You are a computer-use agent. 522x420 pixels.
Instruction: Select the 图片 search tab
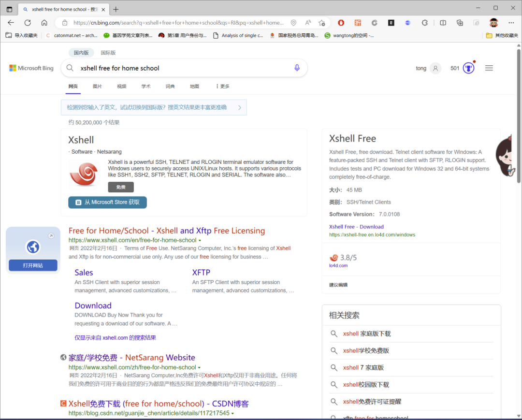(x=97, y=86)
